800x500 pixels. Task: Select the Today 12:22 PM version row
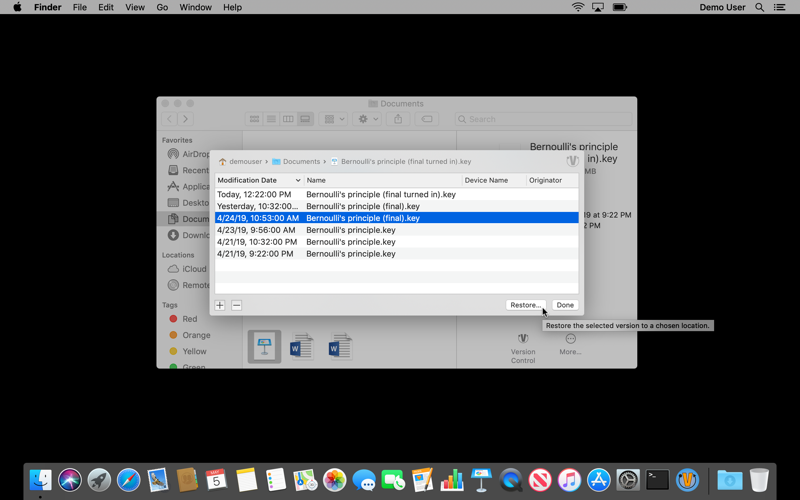(396, 194)
